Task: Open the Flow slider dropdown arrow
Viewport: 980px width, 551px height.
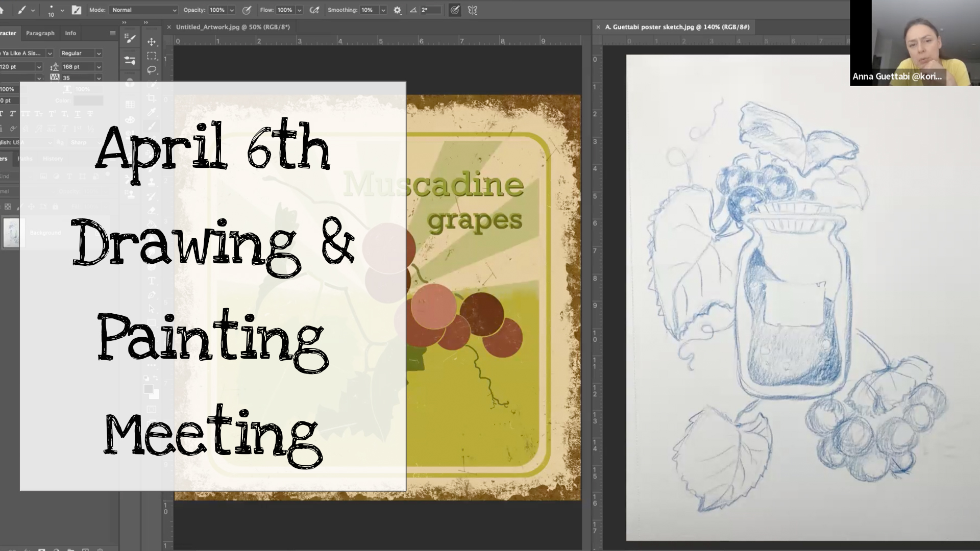Action: click(300, 10)
